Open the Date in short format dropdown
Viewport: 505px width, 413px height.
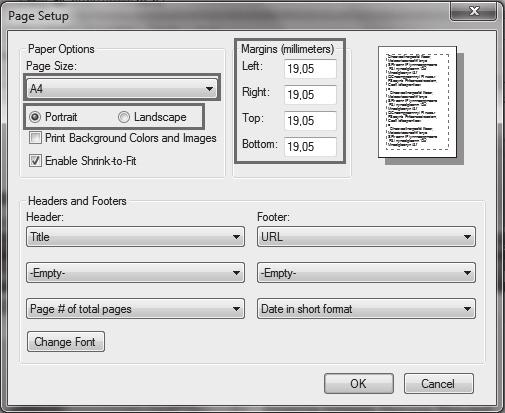(x=366, y=309)
